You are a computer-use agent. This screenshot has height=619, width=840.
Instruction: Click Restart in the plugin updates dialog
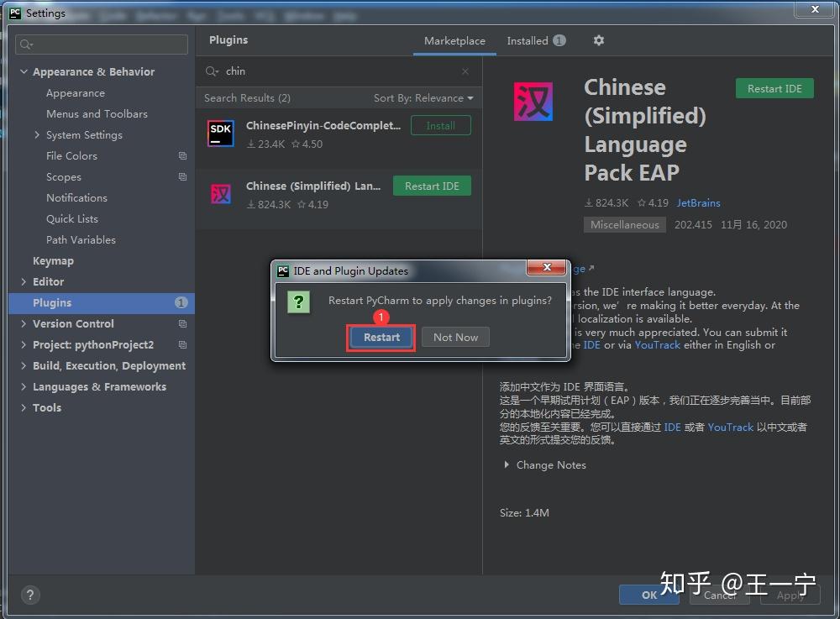[x=381, y=338]
